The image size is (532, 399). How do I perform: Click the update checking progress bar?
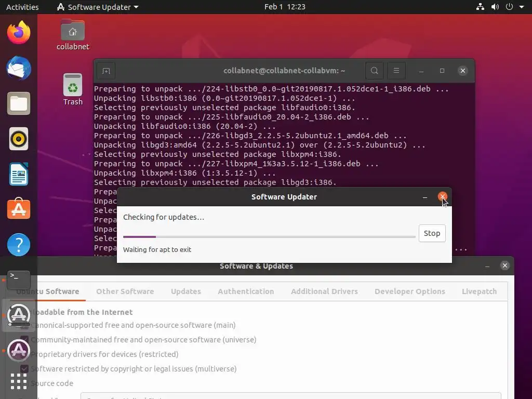[x=269, y=237]
